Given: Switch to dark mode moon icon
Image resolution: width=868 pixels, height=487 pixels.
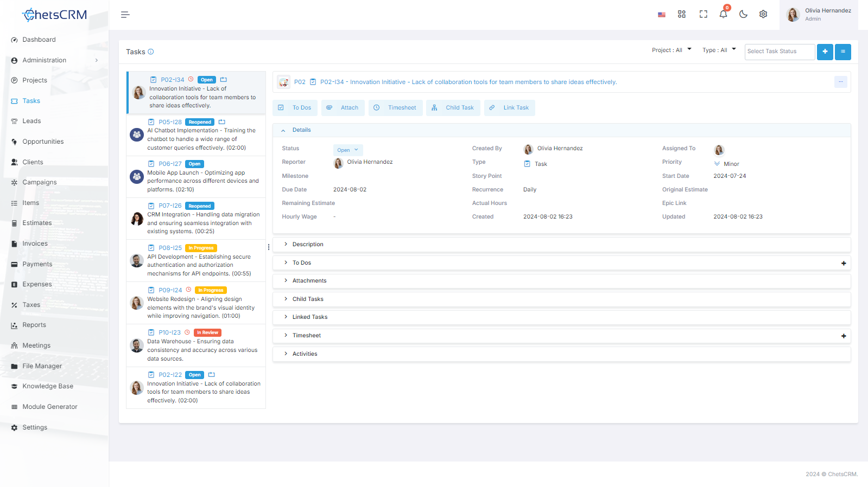Looking at the screenshot, I should tap(743, 15).
